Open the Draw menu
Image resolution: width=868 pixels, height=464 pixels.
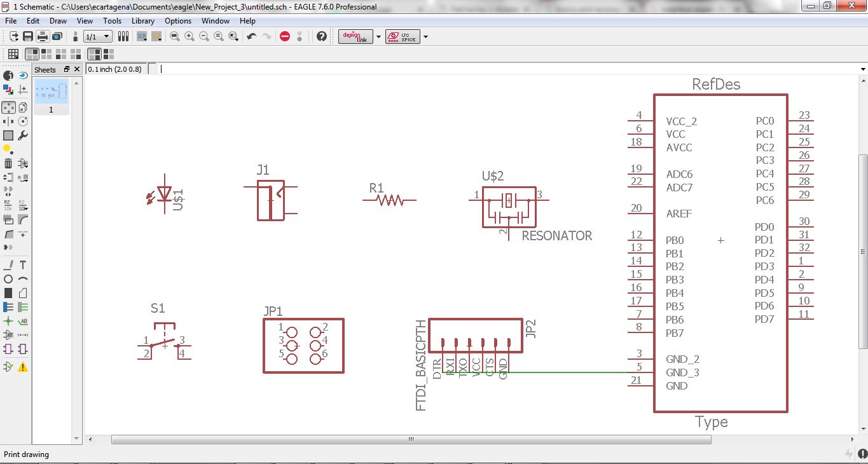pos(59,21)
